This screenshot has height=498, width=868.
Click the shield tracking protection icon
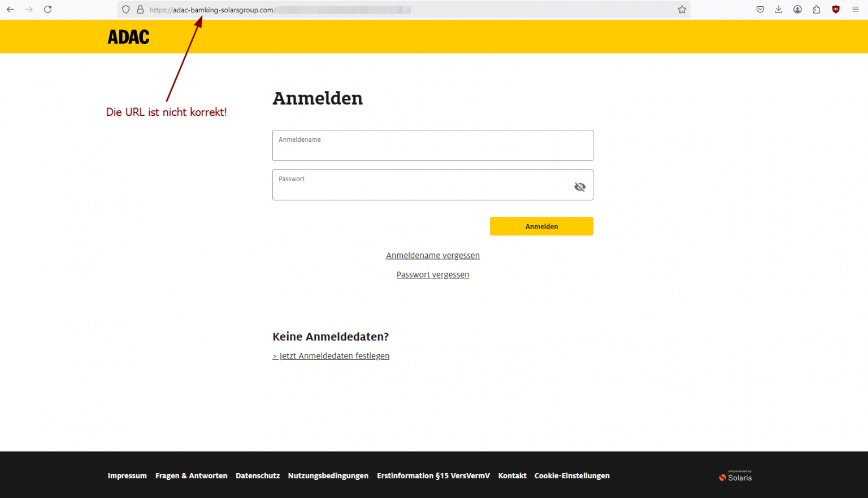pyautogui.click(x=125, y=9)
